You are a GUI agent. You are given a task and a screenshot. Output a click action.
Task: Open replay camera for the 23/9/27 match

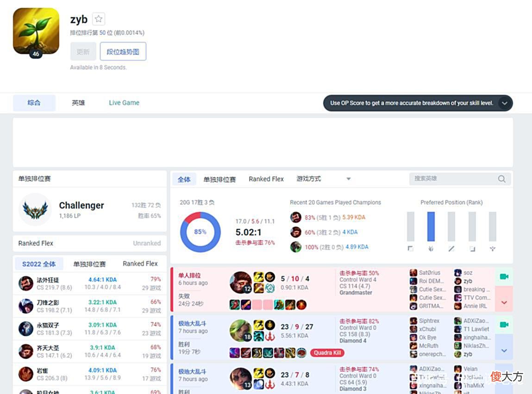tap(504, 325)
